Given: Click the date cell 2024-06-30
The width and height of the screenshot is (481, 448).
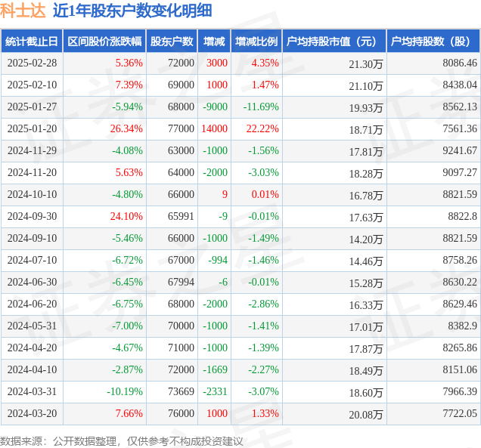Looking at the screenshot, I should click(32, 283).
